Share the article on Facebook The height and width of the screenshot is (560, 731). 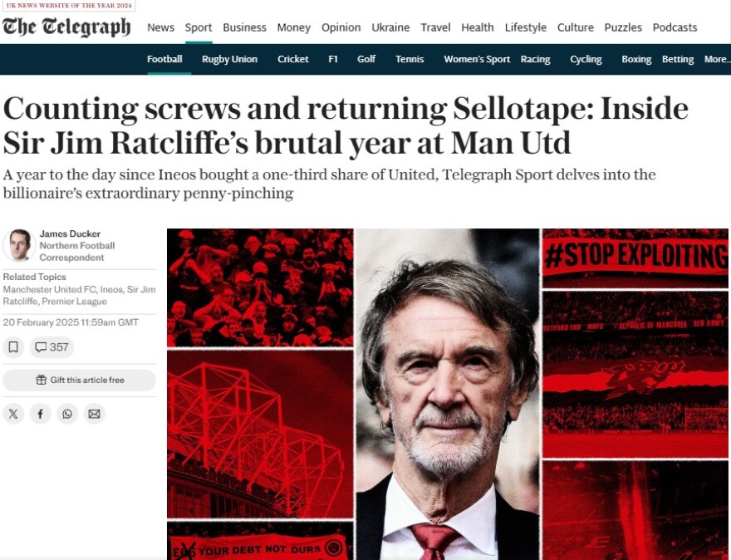pos(41,414)
